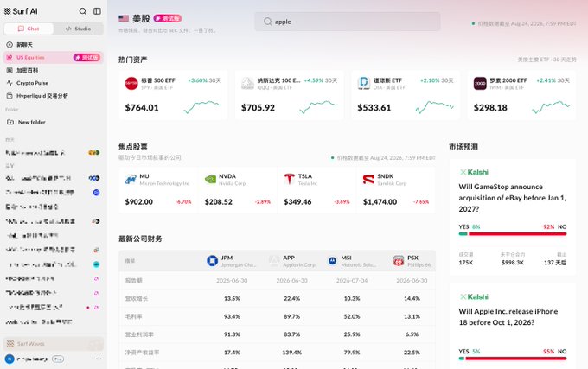This screenshot has width=588, height=369.
Task: Click the magnifier icon in search field
Action: [267, 22]
